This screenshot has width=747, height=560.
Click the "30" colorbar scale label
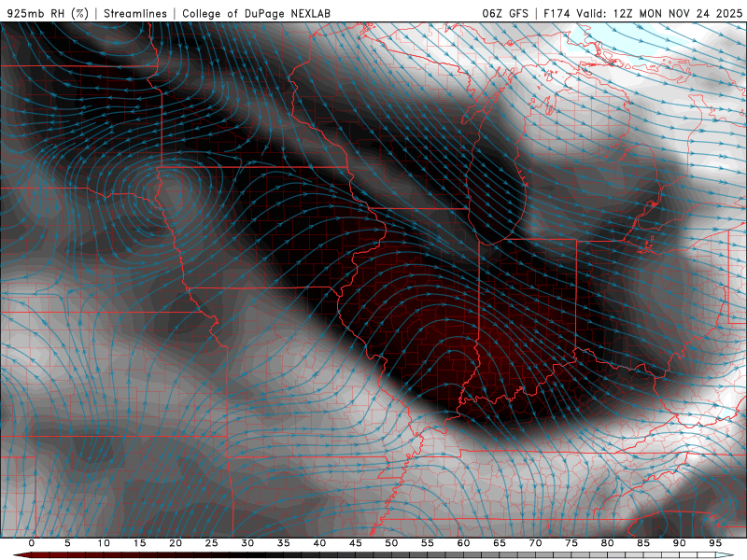pyautogui.click(x=247, y=543)
